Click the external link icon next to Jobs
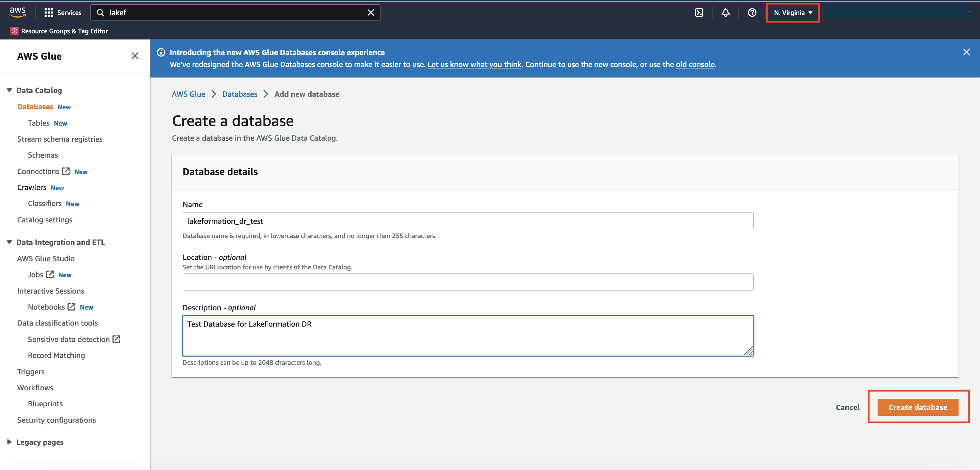The width and height of the screenshot is (980, 470). [50, 274]
